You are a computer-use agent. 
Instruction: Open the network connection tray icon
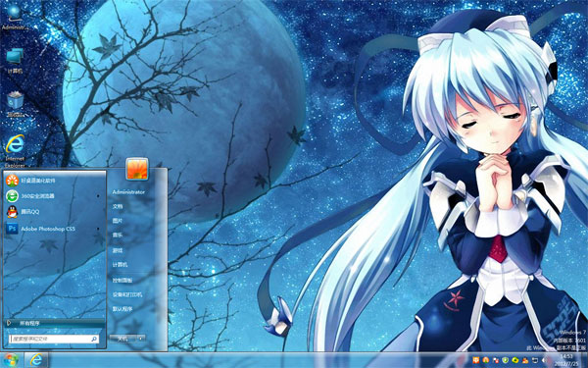[x=535, y=360]
